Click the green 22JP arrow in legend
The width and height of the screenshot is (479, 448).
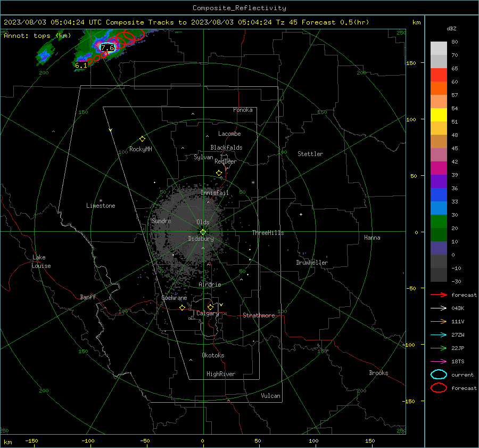click(439, 348)
